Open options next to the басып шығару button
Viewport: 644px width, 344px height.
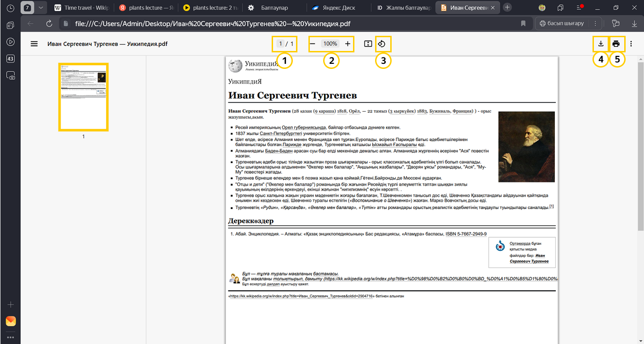click(595, 23)
